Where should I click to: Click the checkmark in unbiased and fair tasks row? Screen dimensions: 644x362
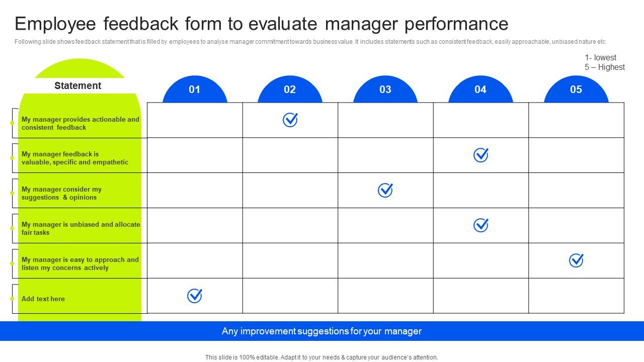click(x=480, y=225)
